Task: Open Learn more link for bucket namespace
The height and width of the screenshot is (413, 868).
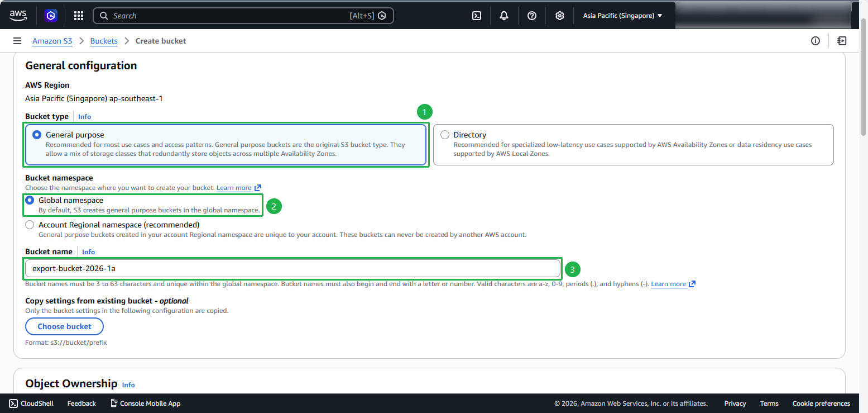Action: point(239,188)
